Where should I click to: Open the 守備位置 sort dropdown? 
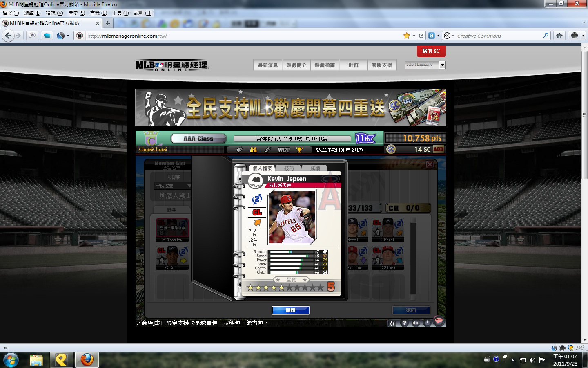pos(172,186)
